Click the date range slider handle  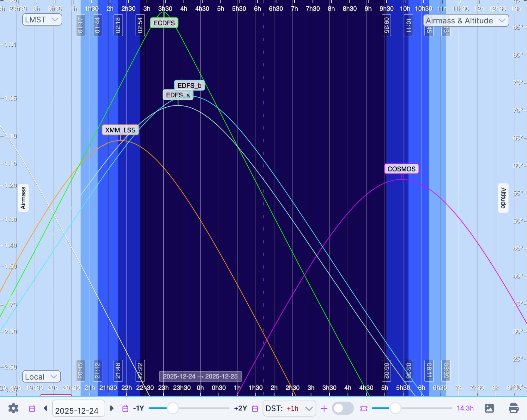tap(173, 408)
